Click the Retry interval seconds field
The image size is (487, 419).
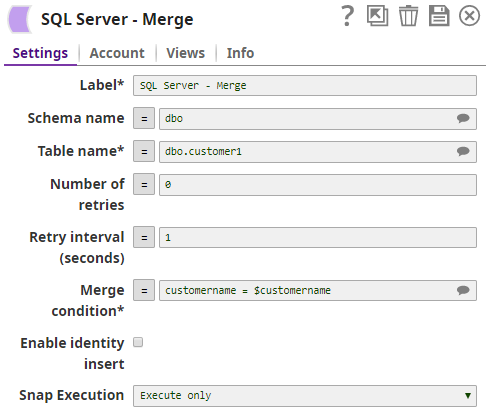point(318,238)
